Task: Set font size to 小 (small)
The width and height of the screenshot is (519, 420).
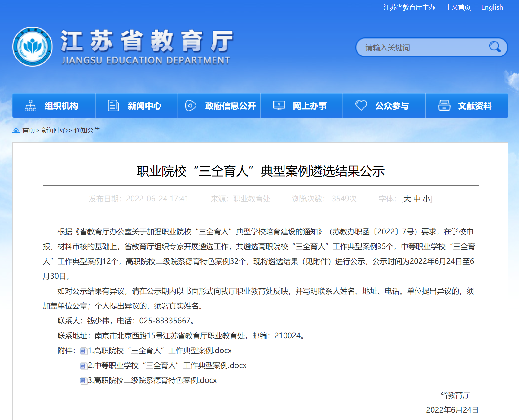Action: coord(427,199)
